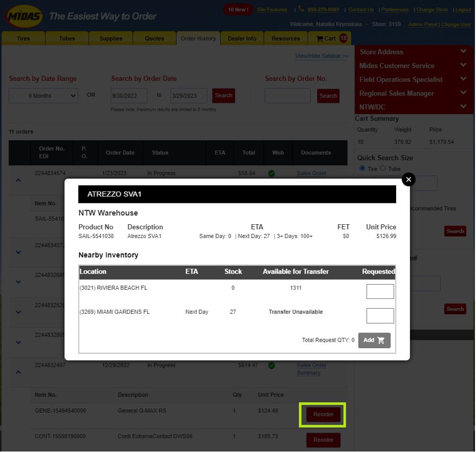Click the Search button under Recommended Tires
The image size is (476, 452).
coord(455,231)
